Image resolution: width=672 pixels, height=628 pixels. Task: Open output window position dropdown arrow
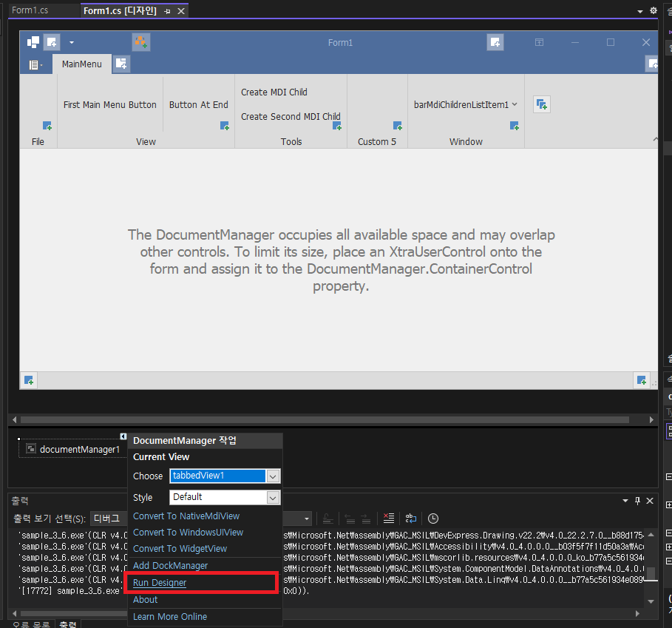[x=625, y=501]
